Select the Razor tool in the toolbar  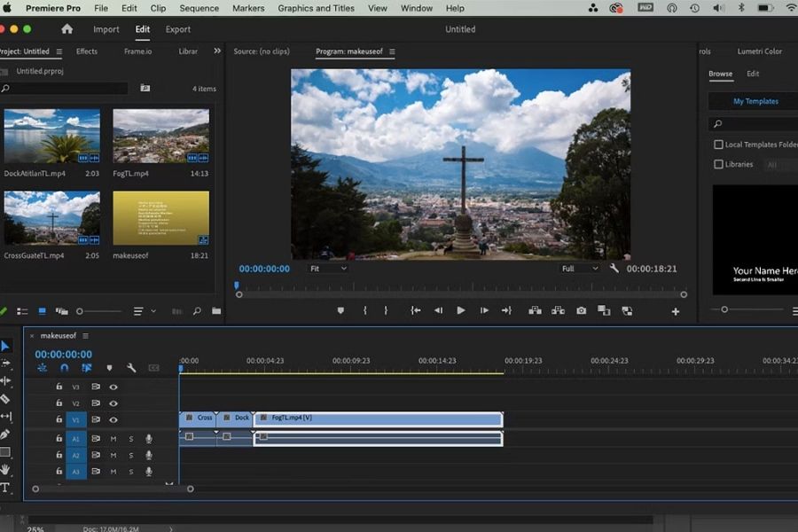coord(5,399)
